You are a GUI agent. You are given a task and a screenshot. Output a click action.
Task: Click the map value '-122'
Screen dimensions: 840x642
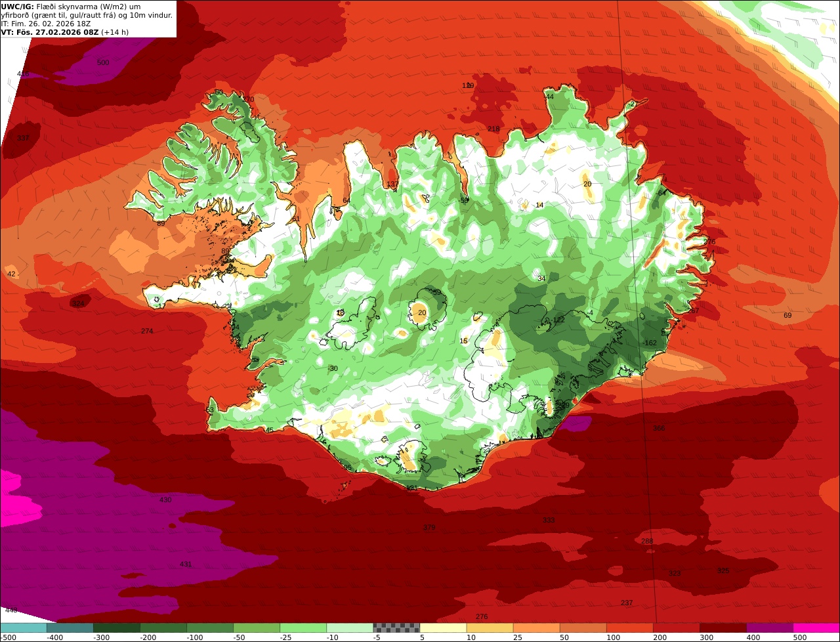click(x=558, y=320)
